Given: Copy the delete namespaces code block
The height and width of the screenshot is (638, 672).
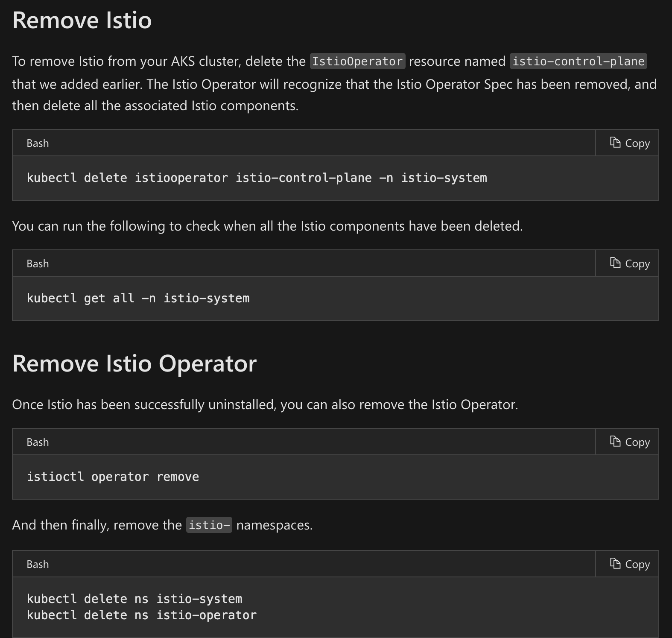Looking at the screenshot, I should (x=629, y=564).
